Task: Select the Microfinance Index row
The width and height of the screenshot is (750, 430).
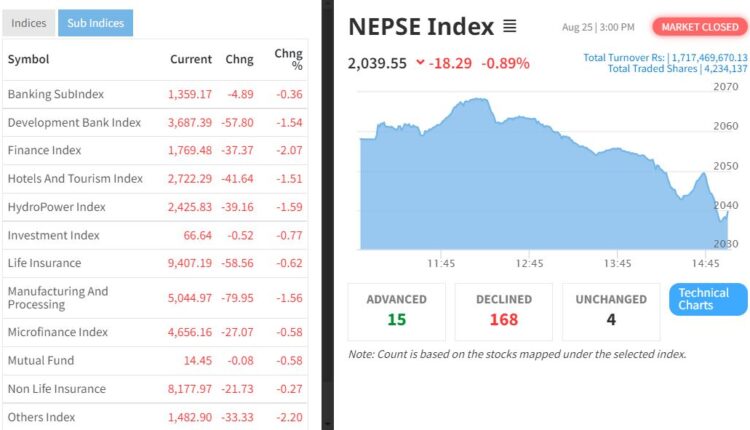Action: click(x=57, y=332)
